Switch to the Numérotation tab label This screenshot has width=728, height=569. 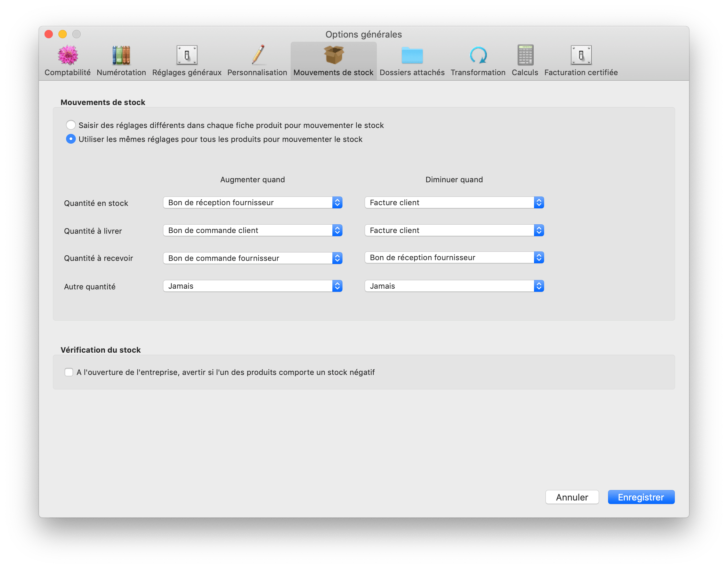[x=121, y=72]
